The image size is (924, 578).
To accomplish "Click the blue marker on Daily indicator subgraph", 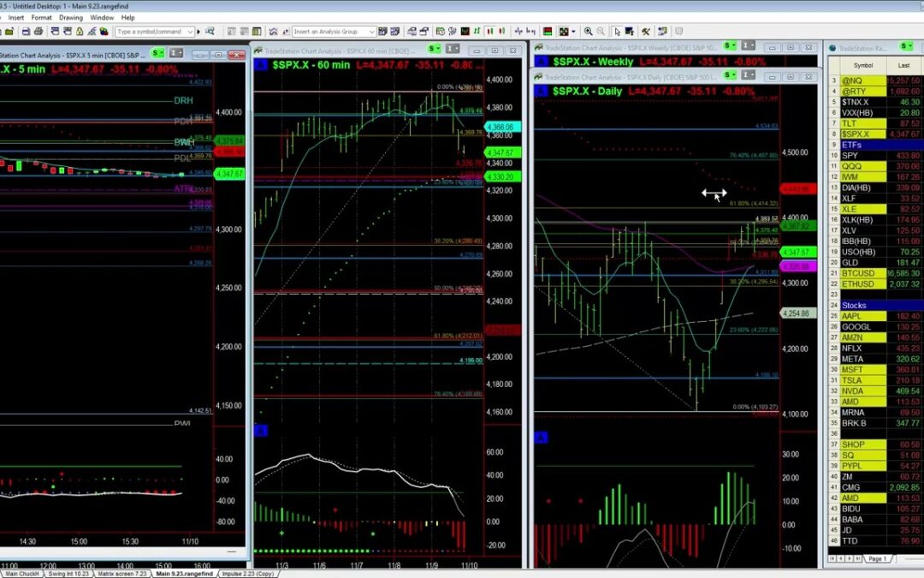I will click(541, 437).
